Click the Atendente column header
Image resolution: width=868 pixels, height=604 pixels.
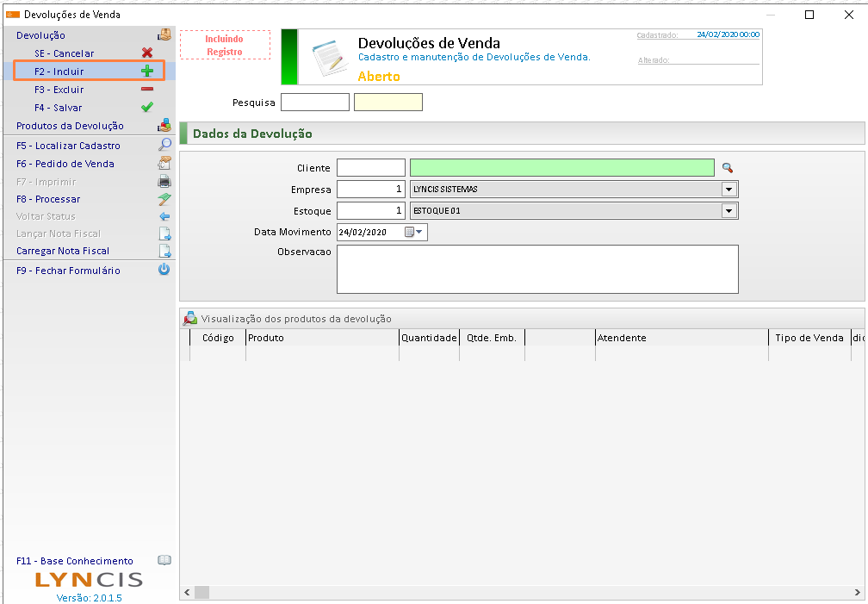tap(680, 338)
